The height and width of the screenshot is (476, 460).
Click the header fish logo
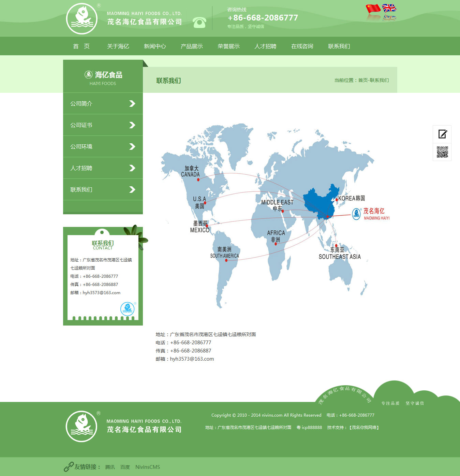coord(82,19)
